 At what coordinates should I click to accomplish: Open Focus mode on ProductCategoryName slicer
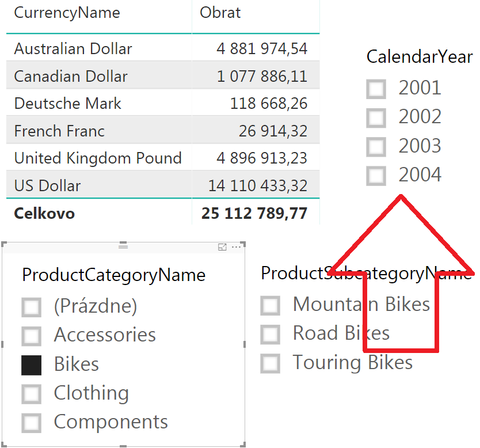(x=222, y=247)
